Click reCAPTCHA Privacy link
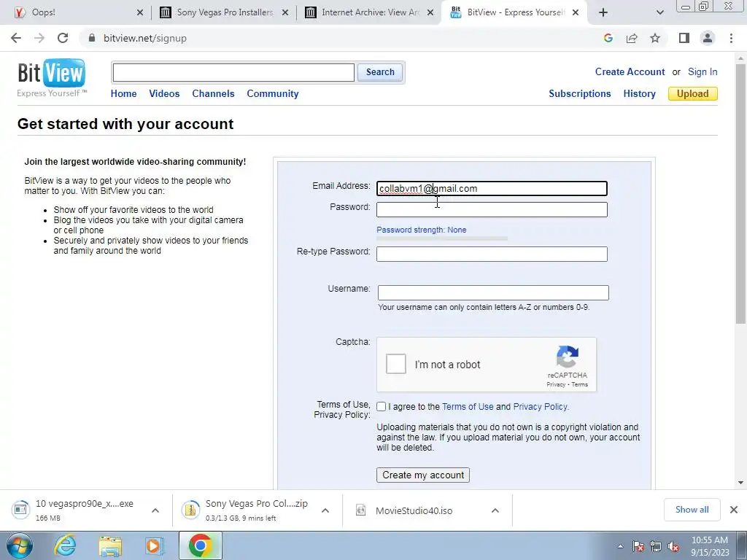 tap(555, 385)
